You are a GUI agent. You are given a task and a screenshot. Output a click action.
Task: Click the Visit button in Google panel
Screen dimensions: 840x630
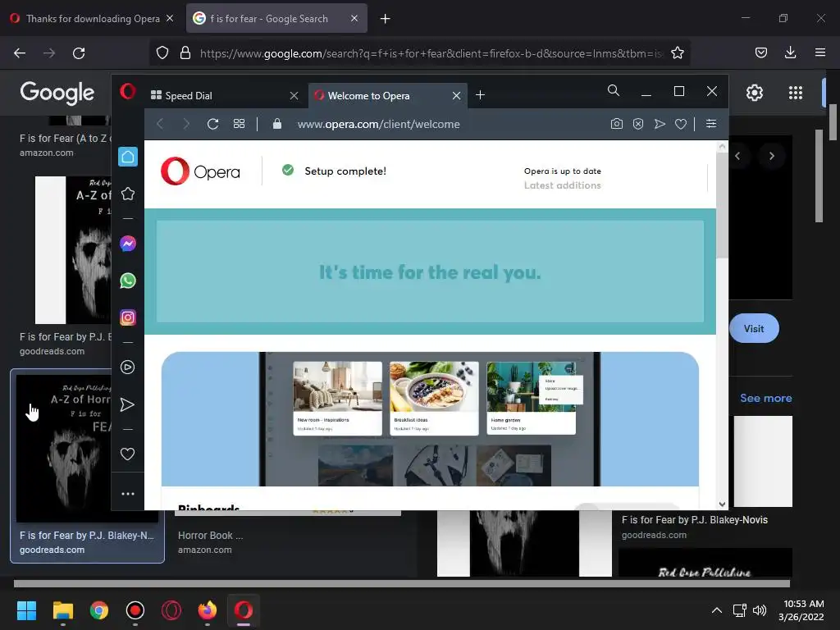(x=754, y=328)
